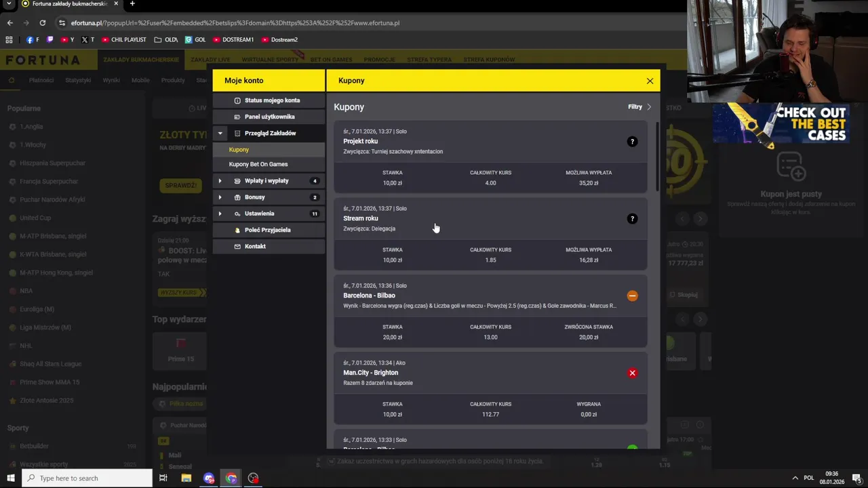Open the Projekt roku coupon title
The height and width of the screenshot is (488, 868).
360,142
